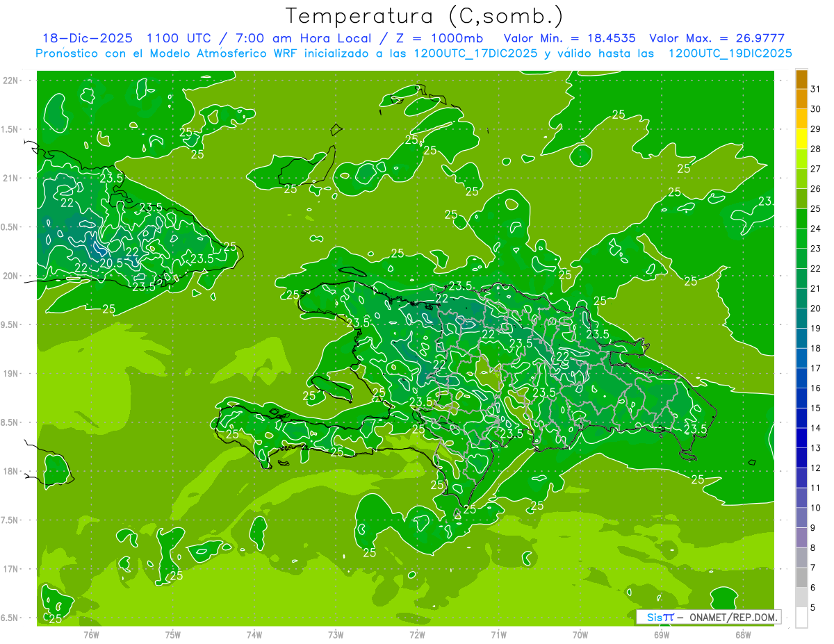Image resolution: width=834 pixels, height=644 pixels.
Task: Click the "5" colorbar label
Action: (812, 607)
